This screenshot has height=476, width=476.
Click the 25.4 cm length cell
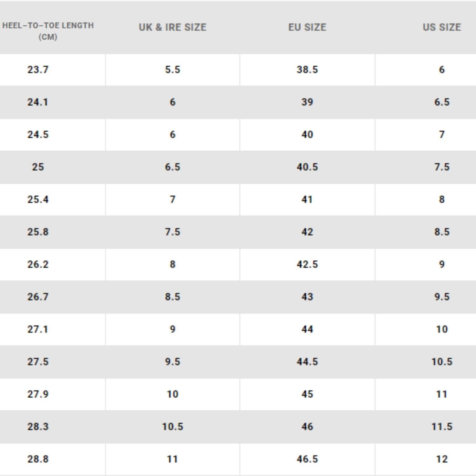coord(38,200)
